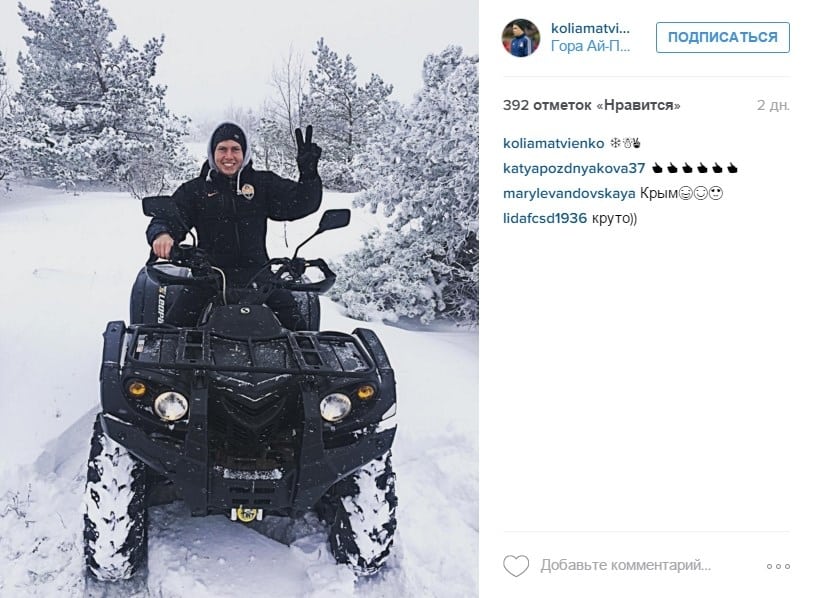Like the post with the heart icon
The image size is (813, 598).
(516, 565)
